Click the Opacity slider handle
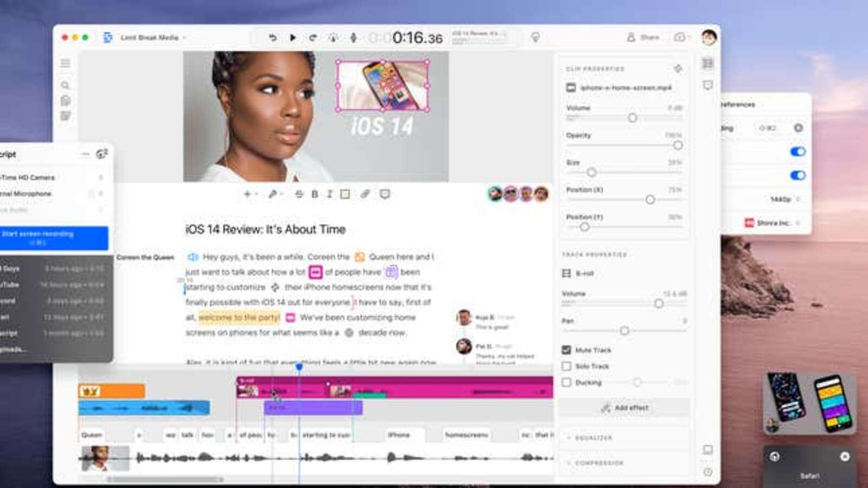The image size is (868, 488). point(678,145)
